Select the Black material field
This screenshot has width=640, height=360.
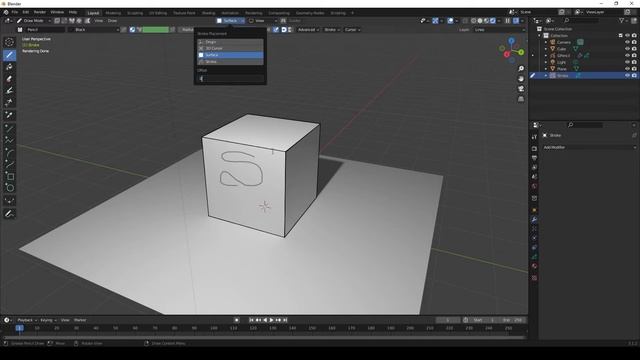(93, 30)
